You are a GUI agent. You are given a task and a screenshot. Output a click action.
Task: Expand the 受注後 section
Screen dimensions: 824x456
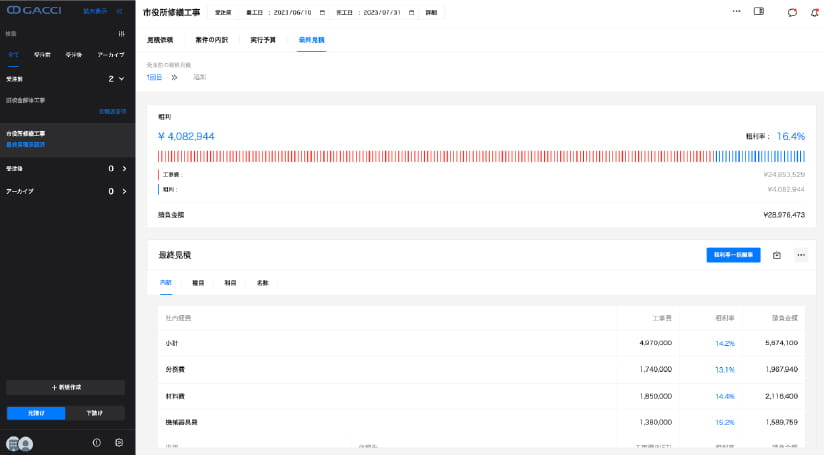pos(123,169)
